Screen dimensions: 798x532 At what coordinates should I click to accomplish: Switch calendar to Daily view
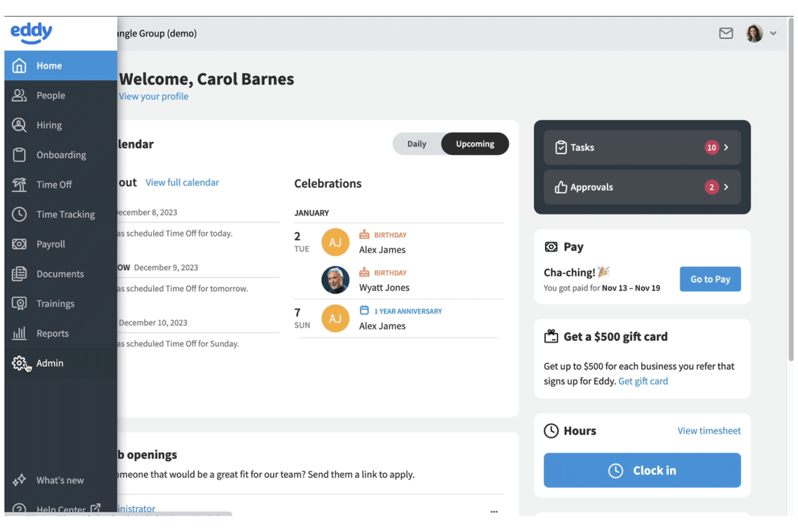417,144
